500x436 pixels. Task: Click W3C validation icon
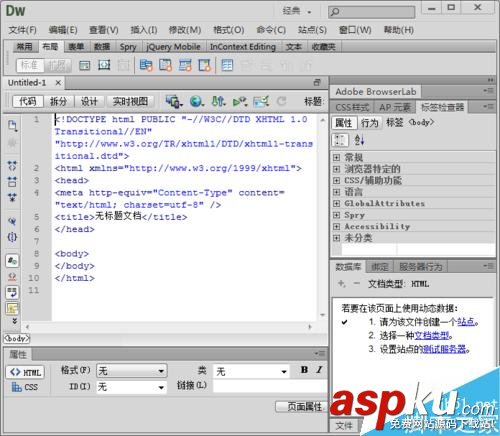point(240,101)
